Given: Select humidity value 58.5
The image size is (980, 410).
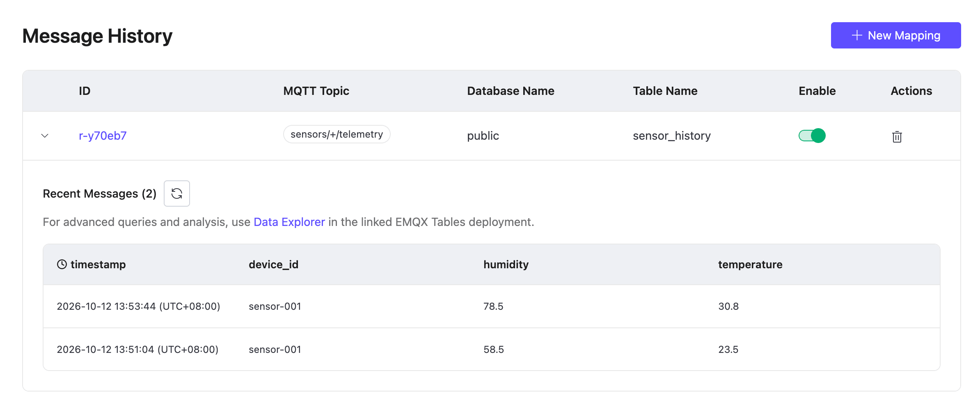Looking at the screenshot, I should click(494, 349).
